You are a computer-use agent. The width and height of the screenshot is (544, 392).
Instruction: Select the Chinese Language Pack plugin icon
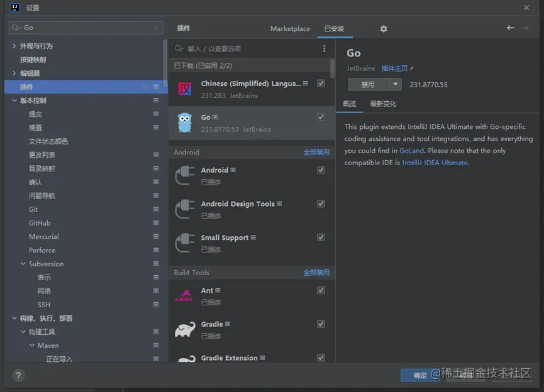(x=184, y=89)
